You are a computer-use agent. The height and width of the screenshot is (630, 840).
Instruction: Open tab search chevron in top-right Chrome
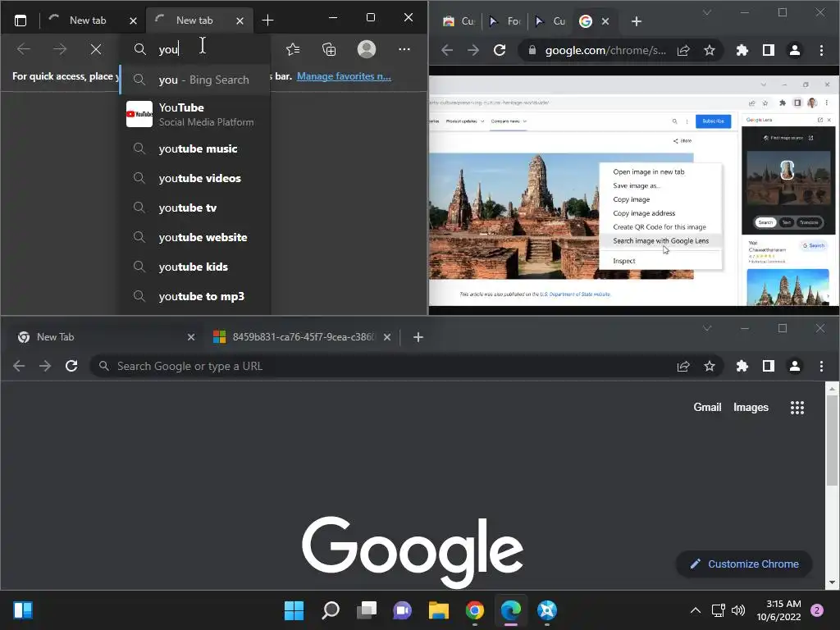(x=707, y=12)
